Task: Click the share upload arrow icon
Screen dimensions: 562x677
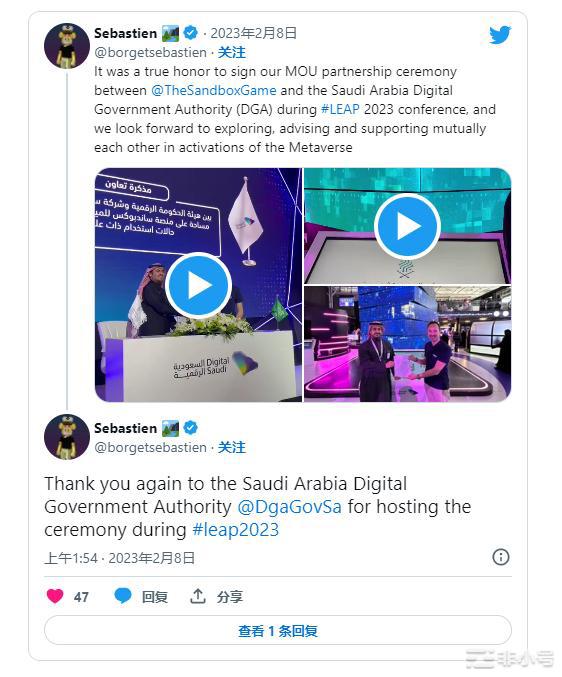Action: pos(198,596)
